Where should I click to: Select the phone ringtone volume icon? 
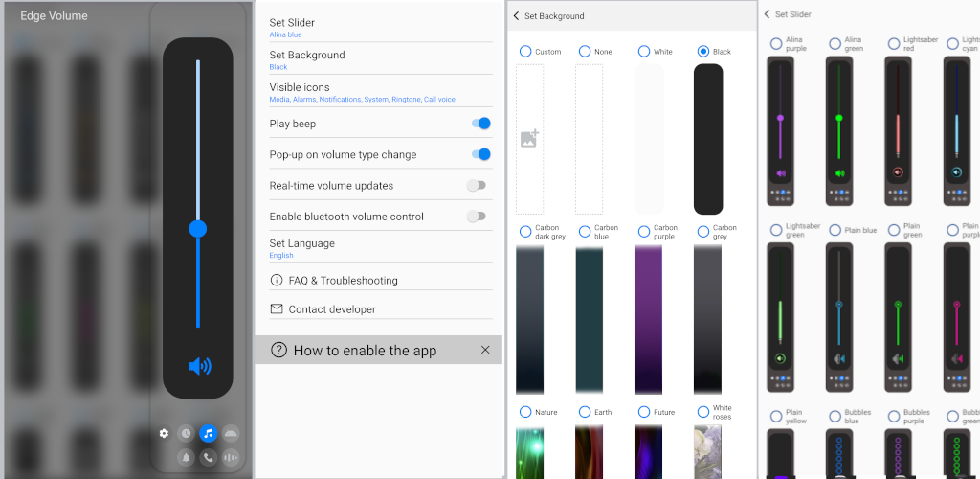[208, 457]
